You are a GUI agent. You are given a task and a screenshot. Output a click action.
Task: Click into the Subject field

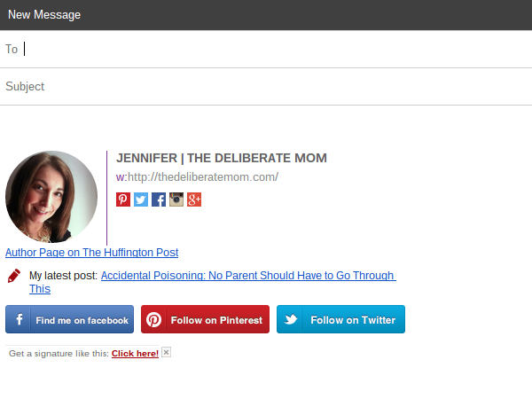[266, 87]
